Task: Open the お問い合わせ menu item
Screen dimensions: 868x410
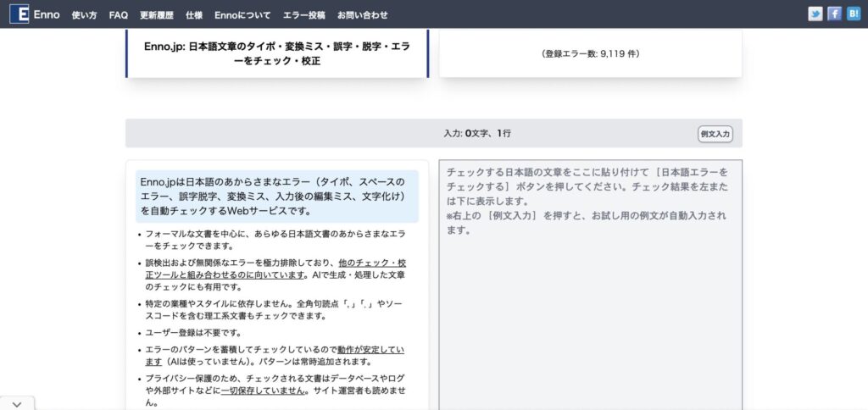Action: (363, 15)
